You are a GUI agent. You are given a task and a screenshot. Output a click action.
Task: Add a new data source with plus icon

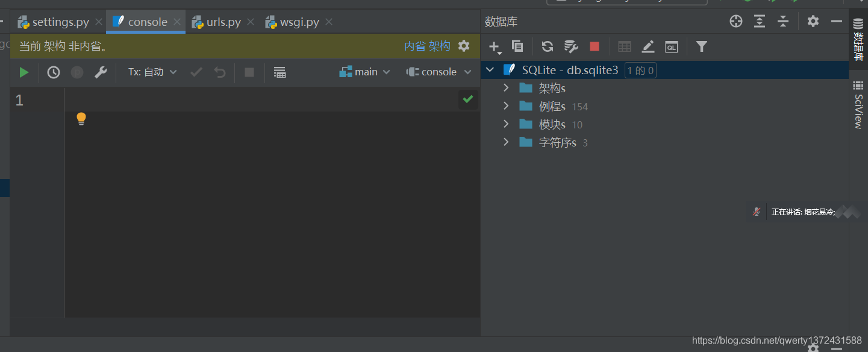point(495,47)
